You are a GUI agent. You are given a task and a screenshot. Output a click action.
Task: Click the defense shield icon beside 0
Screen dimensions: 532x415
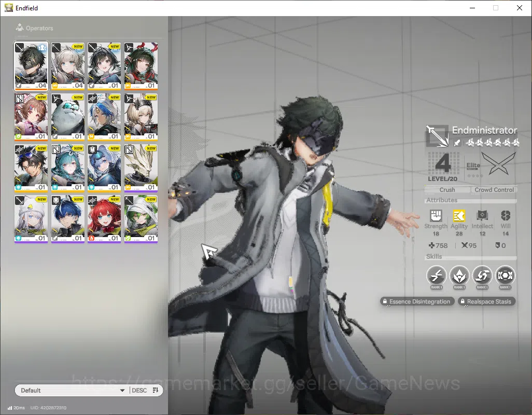(498, 245)
